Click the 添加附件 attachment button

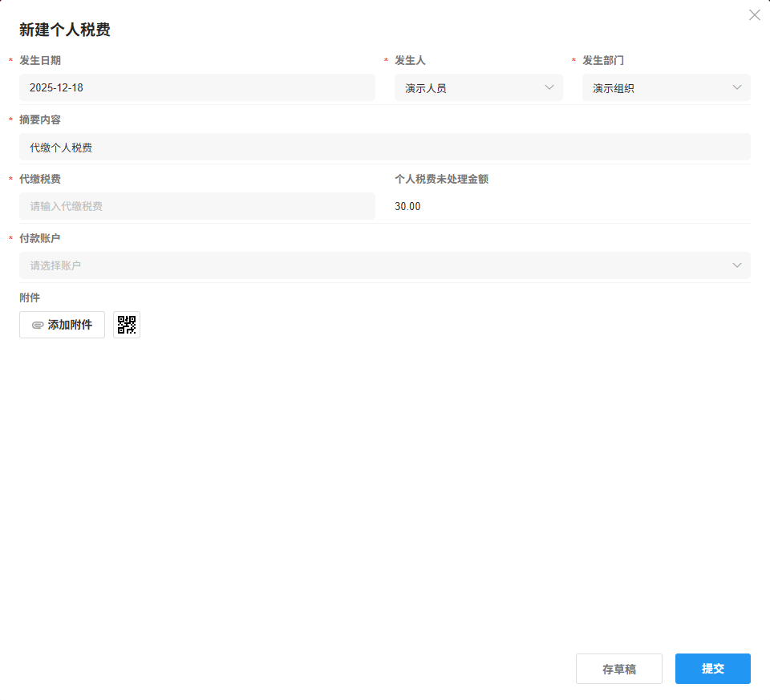pos(62,325)
